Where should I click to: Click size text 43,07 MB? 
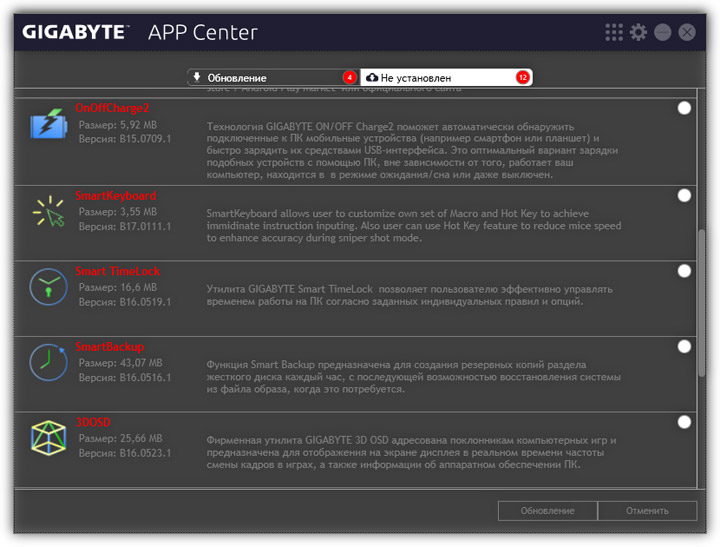click(x=141, y=363)
